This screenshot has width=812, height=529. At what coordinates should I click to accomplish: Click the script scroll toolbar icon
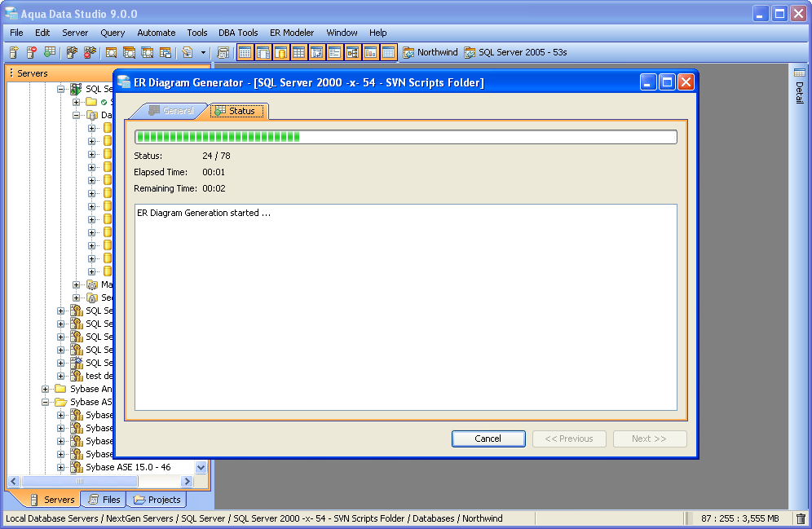[x=223, y=52]
